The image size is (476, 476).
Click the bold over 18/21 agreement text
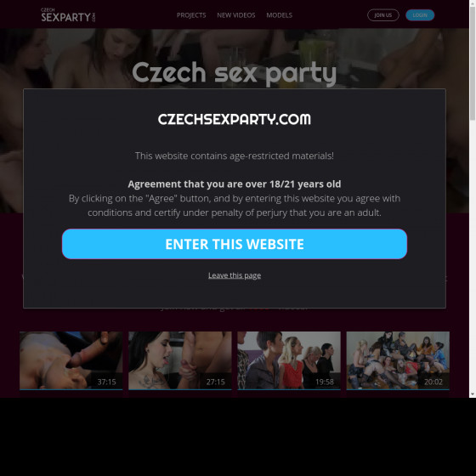pyautogui.click(x=235, y=184)
